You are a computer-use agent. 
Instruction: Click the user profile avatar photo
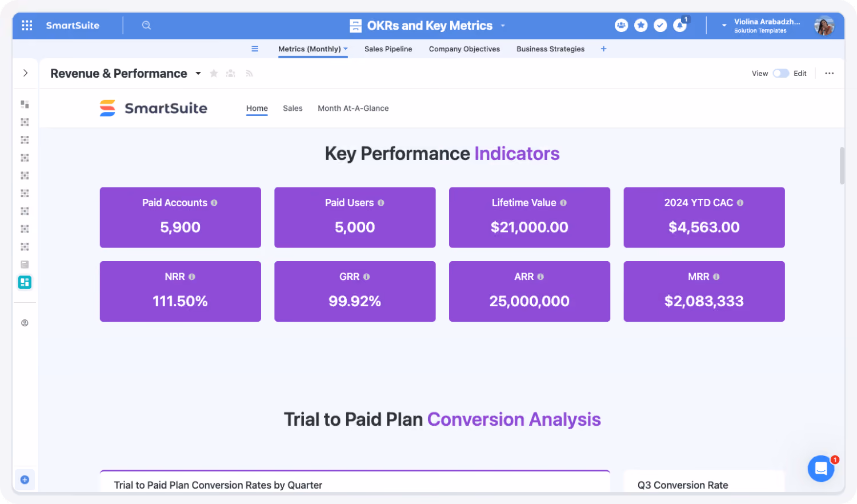pos(824,26)
